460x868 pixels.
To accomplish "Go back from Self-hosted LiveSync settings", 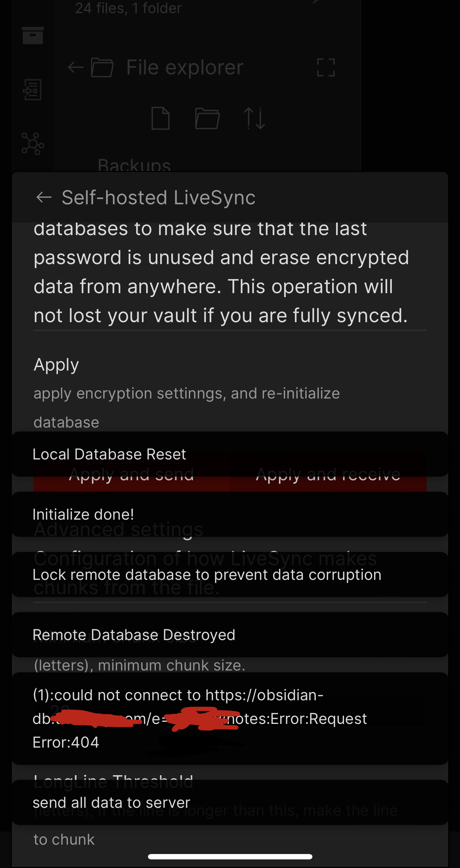I will point(44,197).
